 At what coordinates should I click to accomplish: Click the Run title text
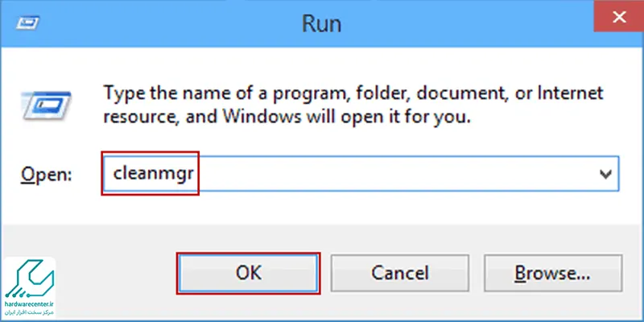point(321,23)
